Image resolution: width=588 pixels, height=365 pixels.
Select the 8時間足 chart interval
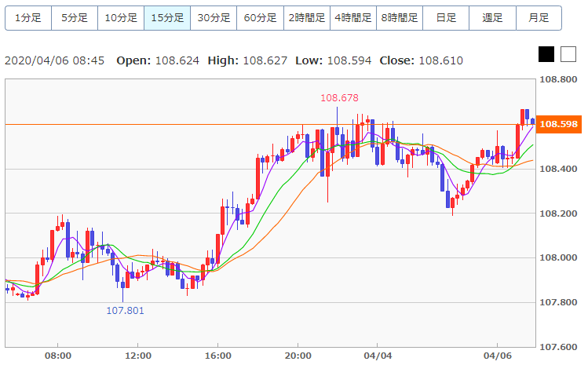[x=400, y=17]
